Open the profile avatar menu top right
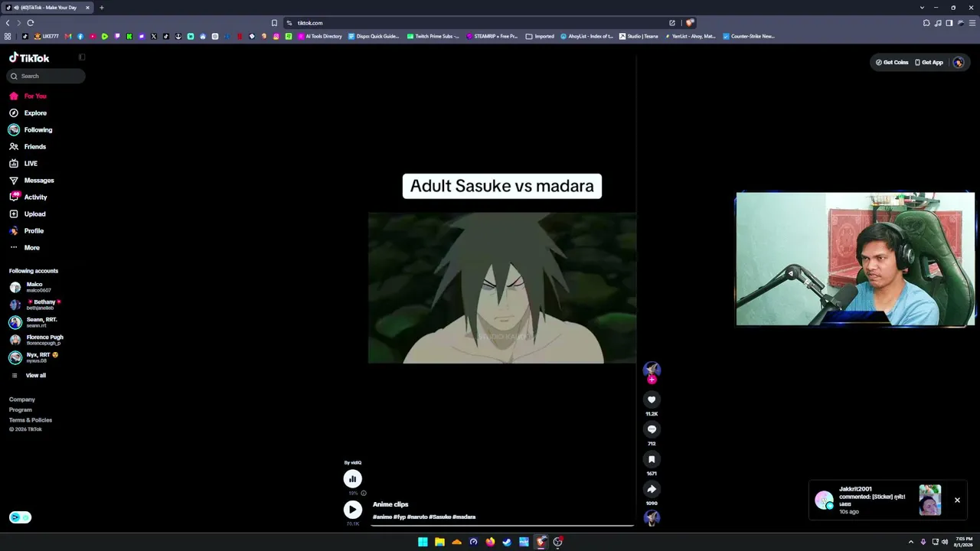 959,63
